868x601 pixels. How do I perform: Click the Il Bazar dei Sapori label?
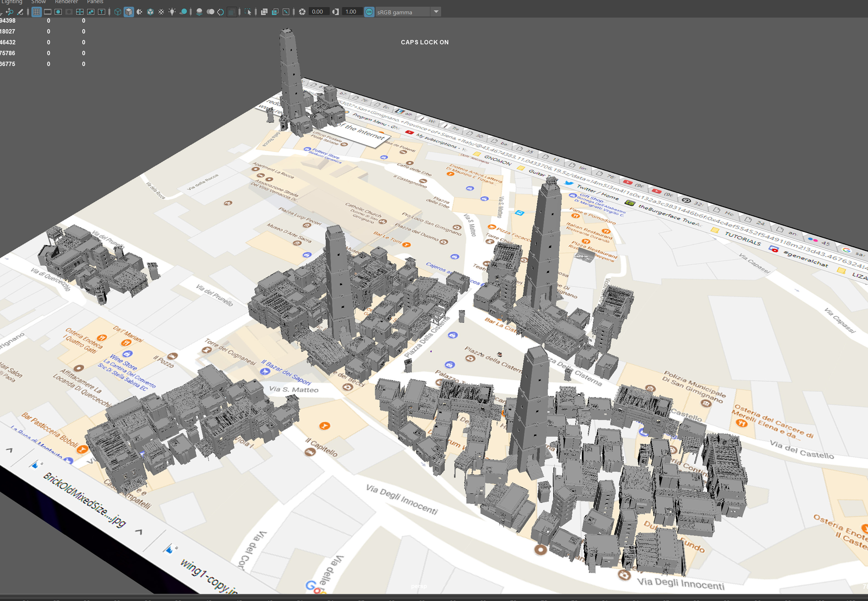[x=287, y=372]
